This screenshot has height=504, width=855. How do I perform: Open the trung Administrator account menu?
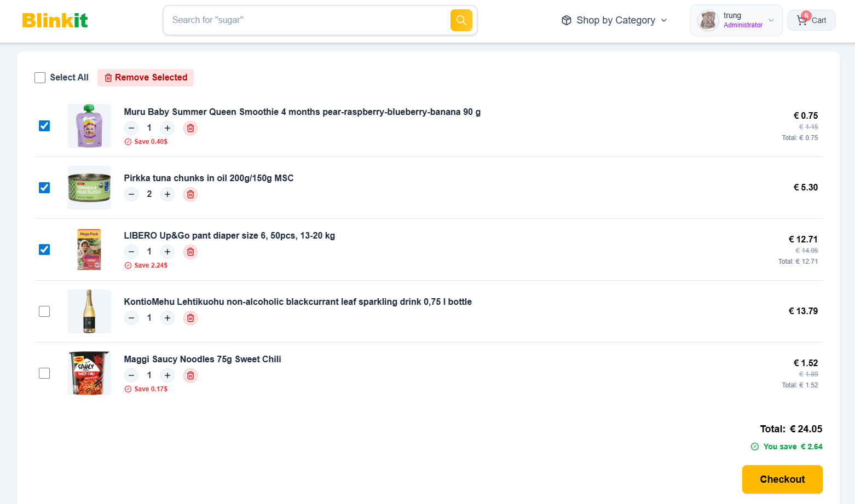tap(736, 20)
